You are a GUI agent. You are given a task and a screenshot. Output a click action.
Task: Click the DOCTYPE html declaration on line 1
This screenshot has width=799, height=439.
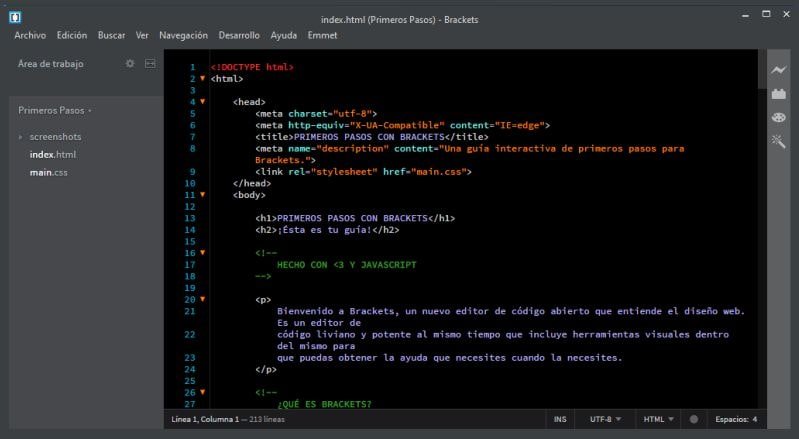[252, 67]
